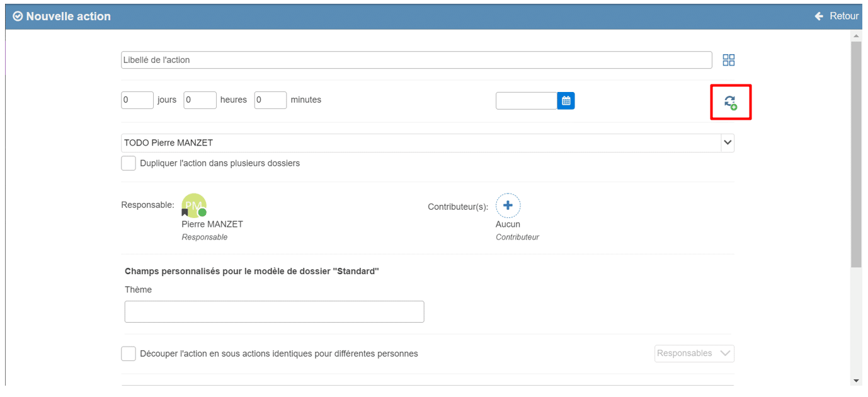Screen dimensions: 868x397
Task: Select the heures duration field
Action: (200, 100)
